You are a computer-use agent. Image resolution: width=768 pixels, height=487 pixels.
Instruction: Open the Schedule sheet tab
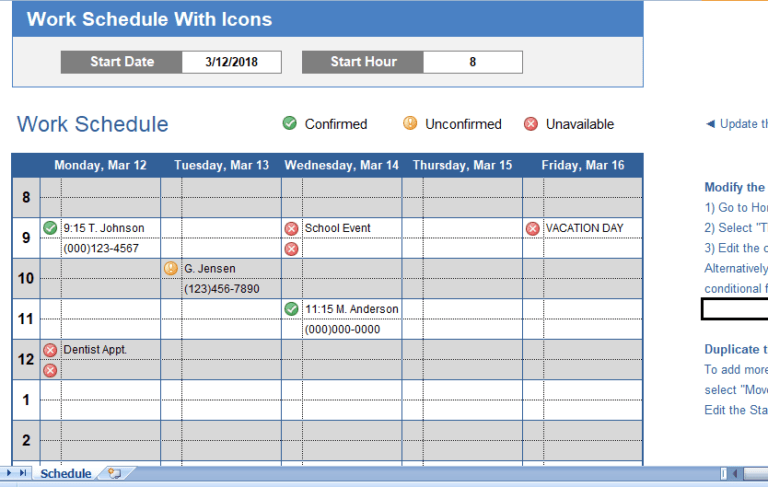coord(65,474)
